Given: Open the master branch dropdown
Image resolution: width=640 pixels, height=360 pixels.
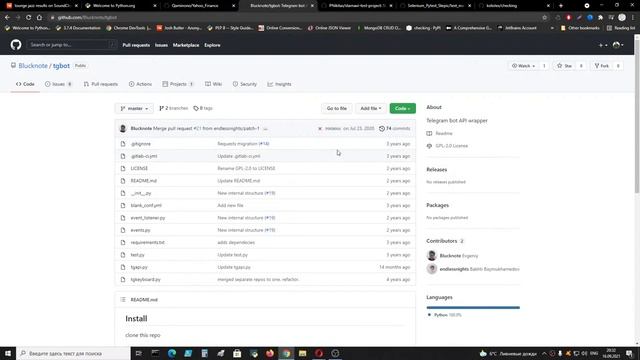Looking at the screenshot, I should pyautogui.click(x=134, y=109).
